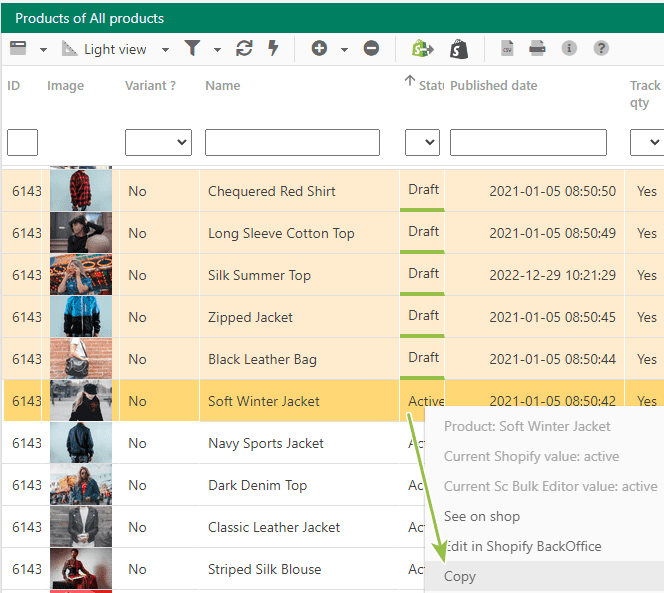The height and width of the screenshot is (593, 664).
Task: Click the refresh arrows icon
Action: (244, 48)
